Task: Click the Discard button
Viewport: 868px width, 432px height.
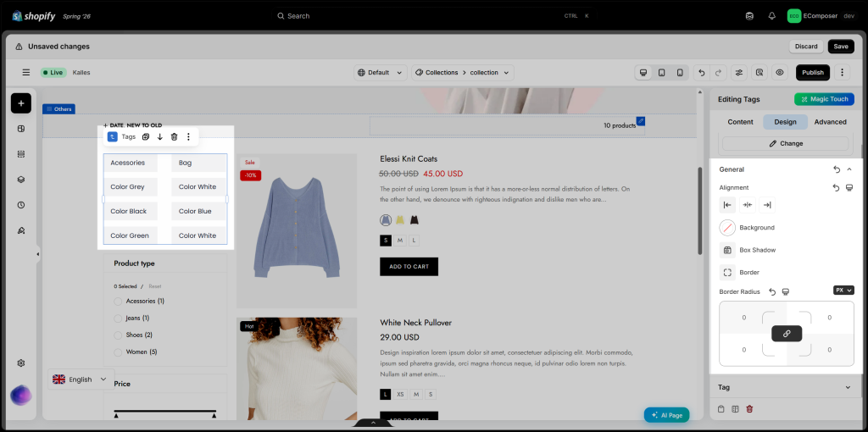Action: pos(806,47)
